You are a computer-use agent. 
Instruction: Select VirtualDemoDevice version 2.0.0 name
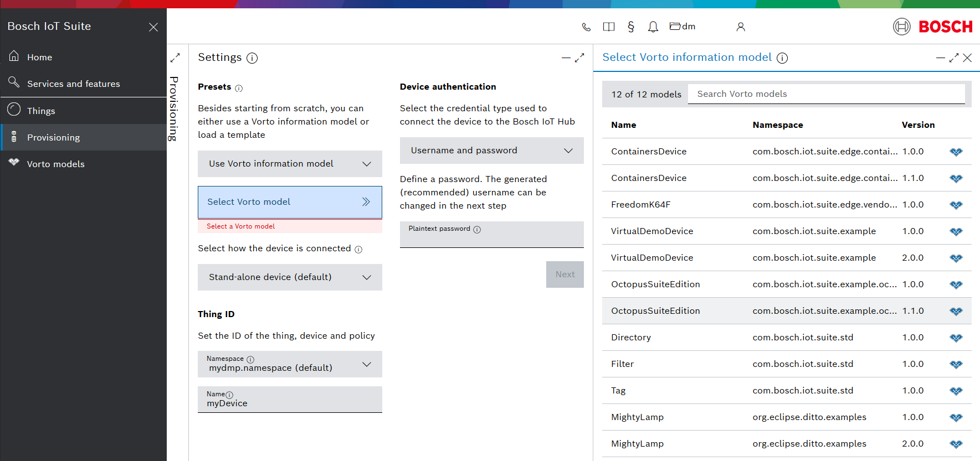point(652,258)
